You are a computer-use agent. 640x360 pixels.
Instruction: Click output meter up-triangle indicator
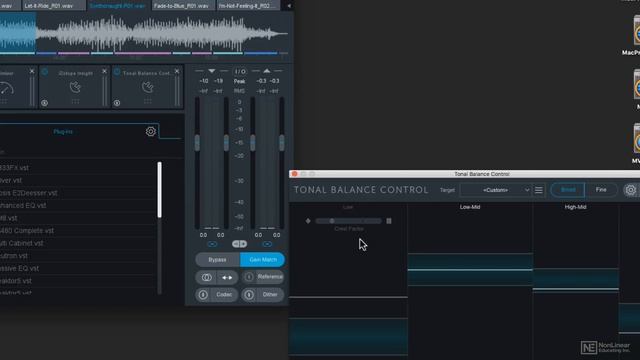[x=267, y=71]
